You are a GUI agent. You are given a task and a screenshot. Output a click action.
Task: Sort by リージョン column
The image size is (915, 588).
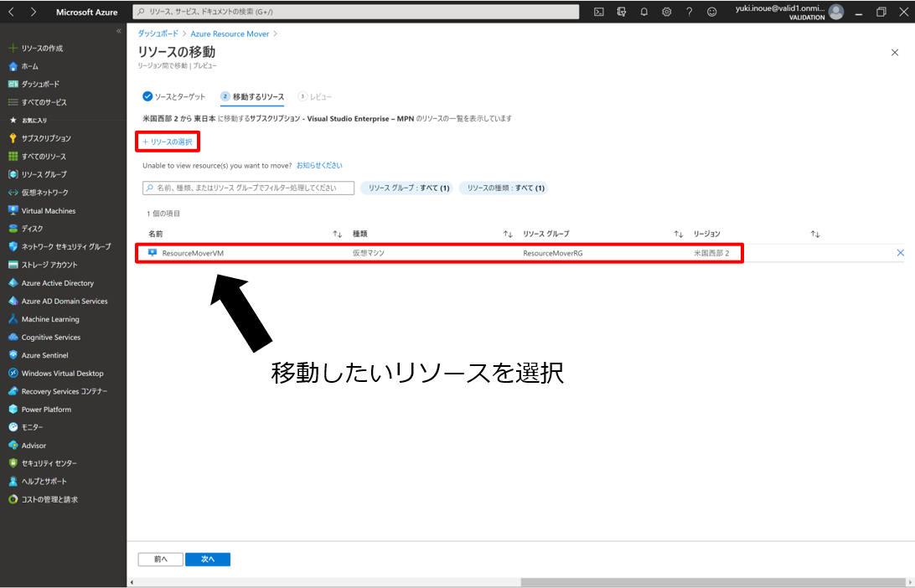tap(815, 234)
